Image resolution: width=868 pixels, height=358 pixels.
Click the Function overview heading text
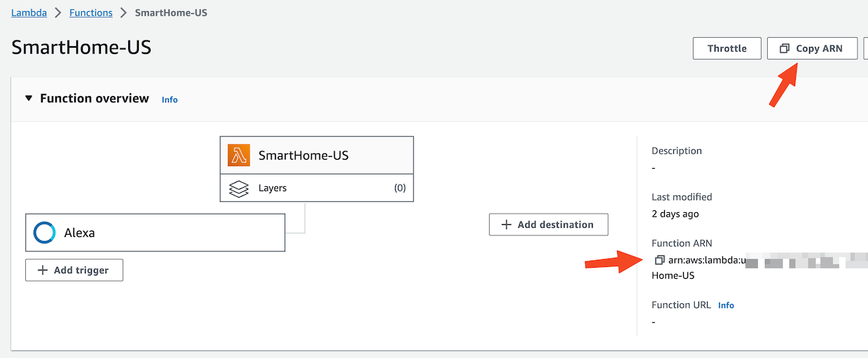[94, 98]
